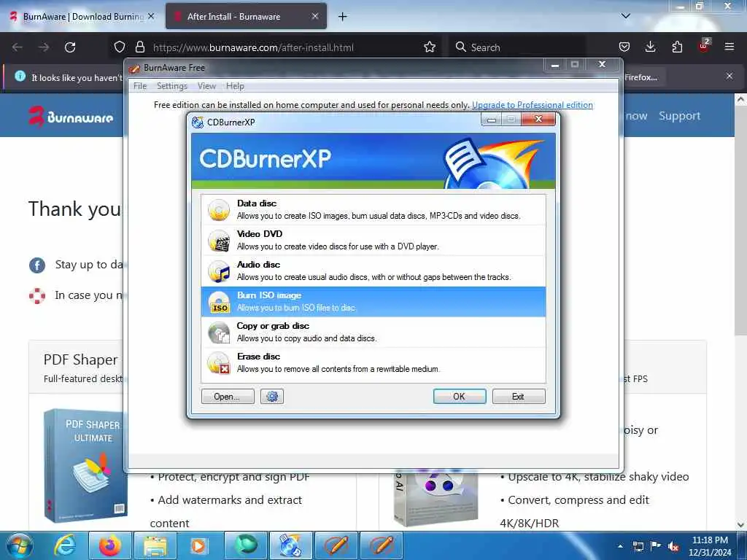The image size is (747, 560).
Task: Dismiss the Firefox notification bar
Action: point(729,76)
